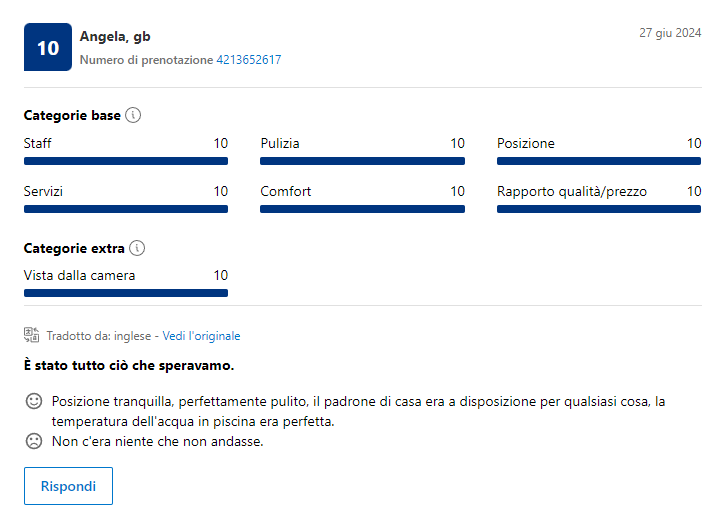Click the Posizione rating bar
724x526 pixels.
point(599,161)
